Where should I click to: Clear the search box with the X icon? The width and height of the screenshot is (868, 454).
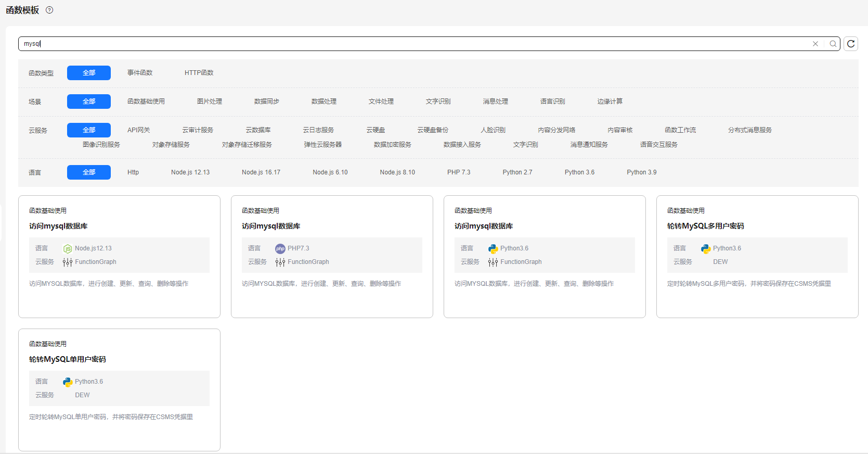(815, 44)
